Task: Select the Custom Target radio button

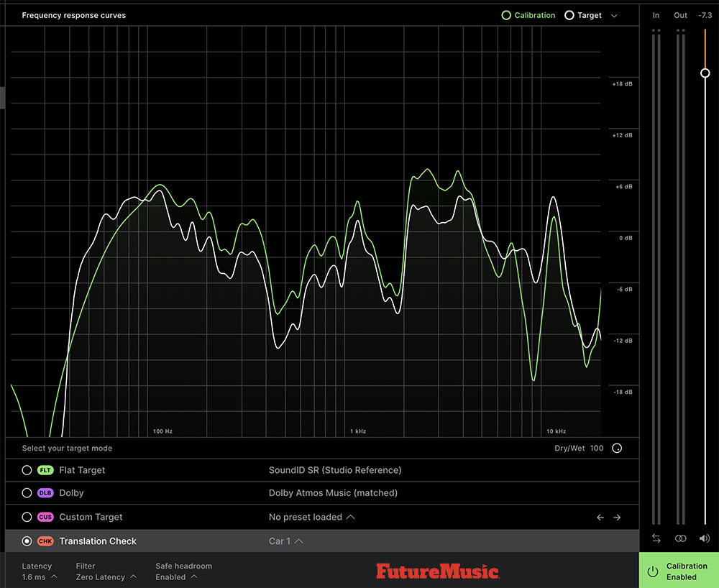Action: click(x=27, y=517)
